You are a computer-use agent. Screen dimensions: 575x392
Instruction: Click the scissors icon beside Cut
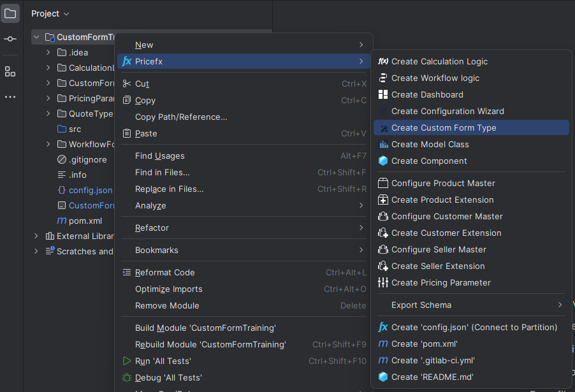(127, 83)
